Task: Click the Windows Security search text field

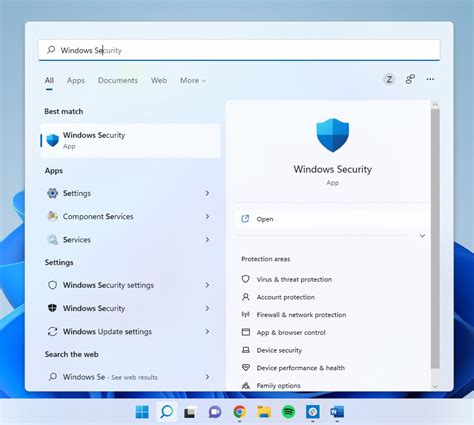Action: 239,50
